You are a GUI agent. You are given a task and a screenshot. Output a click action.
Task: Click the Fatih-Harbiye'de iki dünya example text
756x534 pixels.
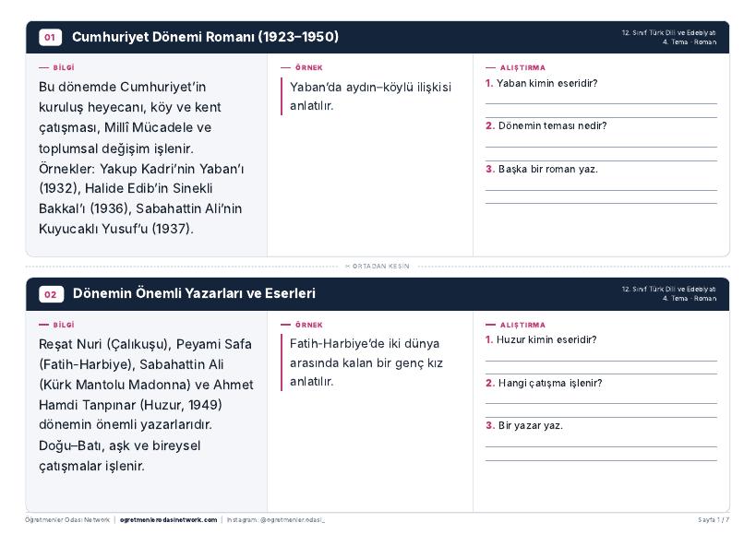pyautogui.click(x=366, y=362)
